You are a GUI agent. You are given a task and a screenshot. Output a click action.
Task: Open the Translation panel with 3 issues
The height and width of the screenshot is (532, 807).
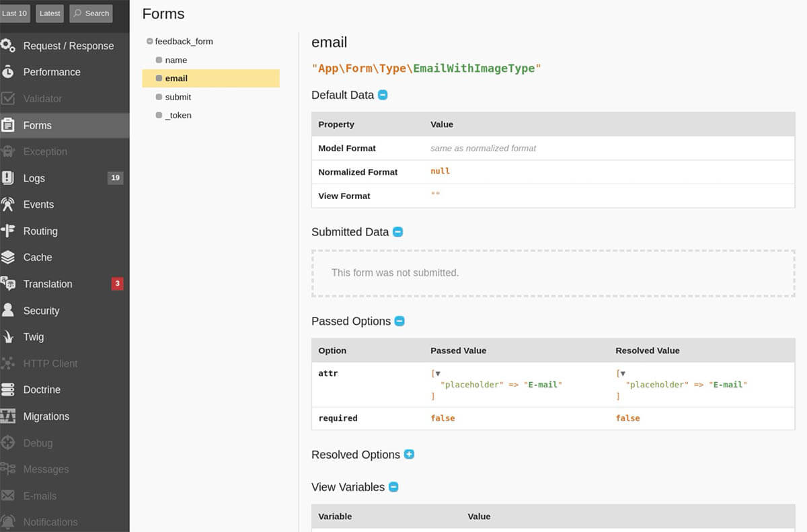tap(48, 284)
